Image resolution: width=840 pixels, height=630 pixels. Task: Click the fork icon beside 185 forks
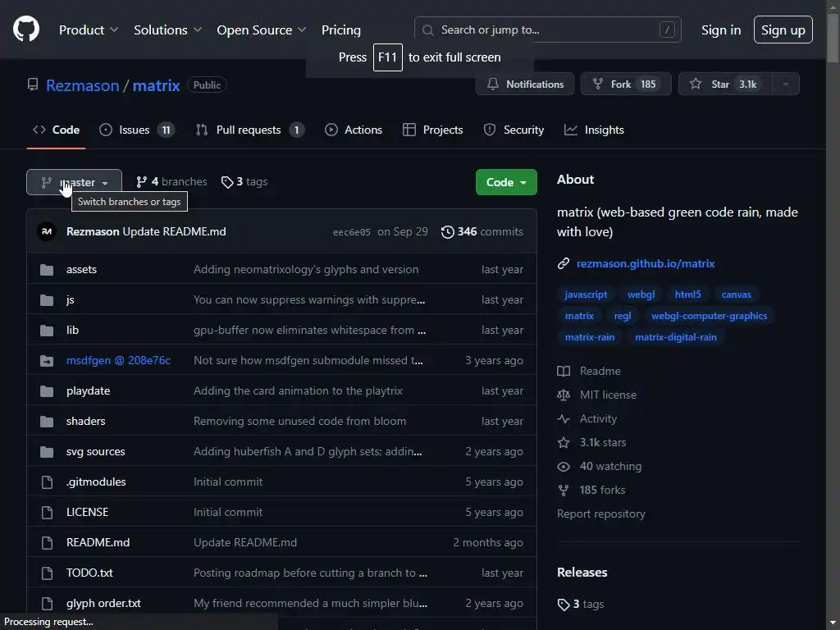[x=564, y=491]
